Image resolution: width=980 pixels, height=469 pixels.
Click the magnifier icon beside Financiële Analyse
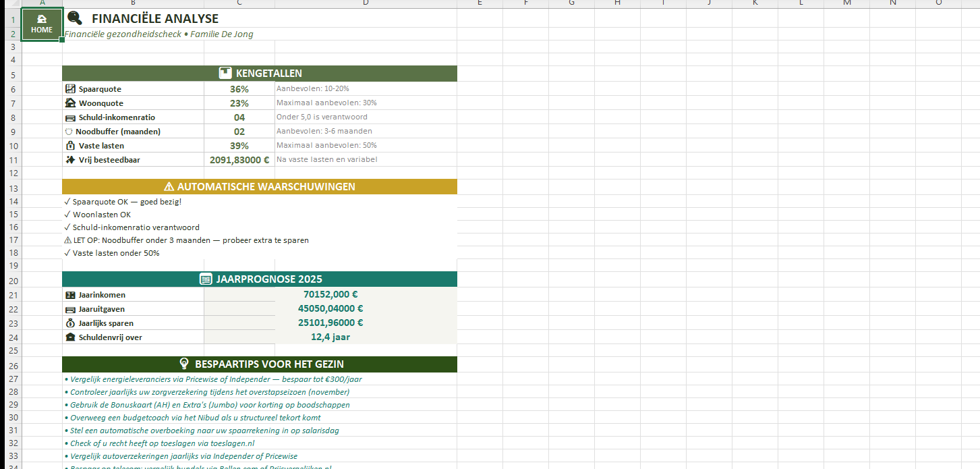75,18
